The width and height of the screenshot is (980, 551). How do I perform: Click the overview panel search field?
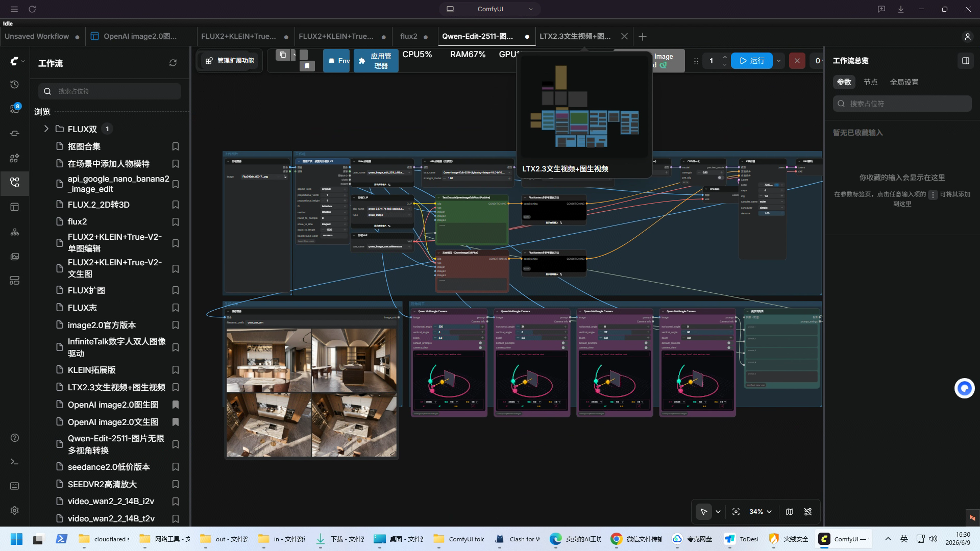tap(902, 104)
